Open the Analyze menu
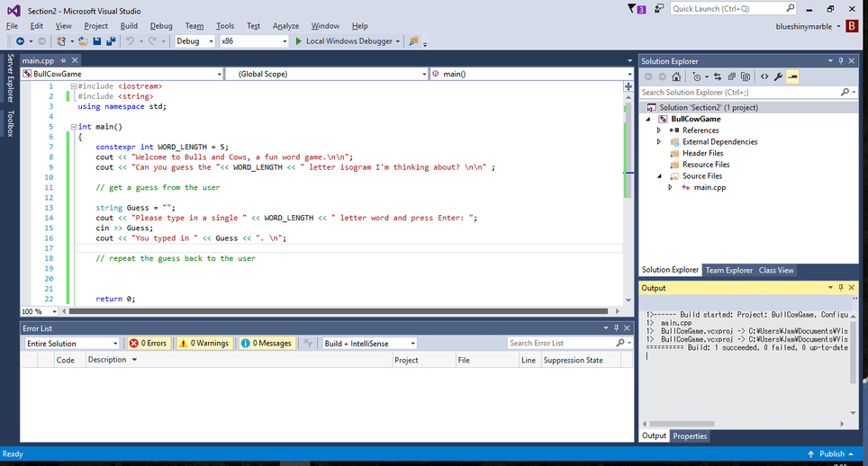This screenshot has height=466, width=868. [285, 26]
